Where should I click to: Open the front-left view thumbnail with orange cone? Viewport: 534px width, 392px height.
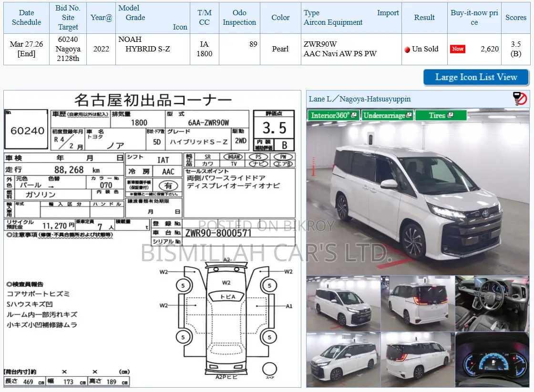[343, 303]
